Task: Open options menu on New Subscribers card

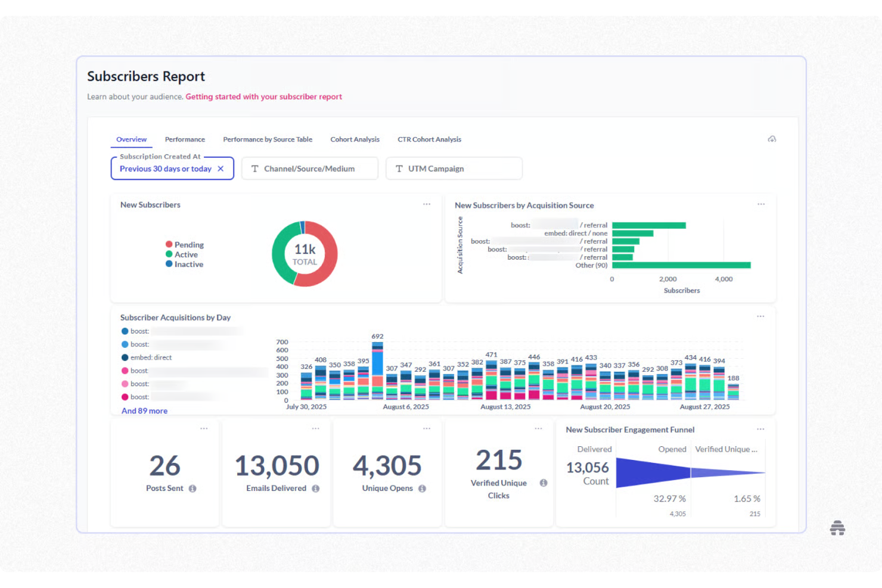Action: point(427,204)
